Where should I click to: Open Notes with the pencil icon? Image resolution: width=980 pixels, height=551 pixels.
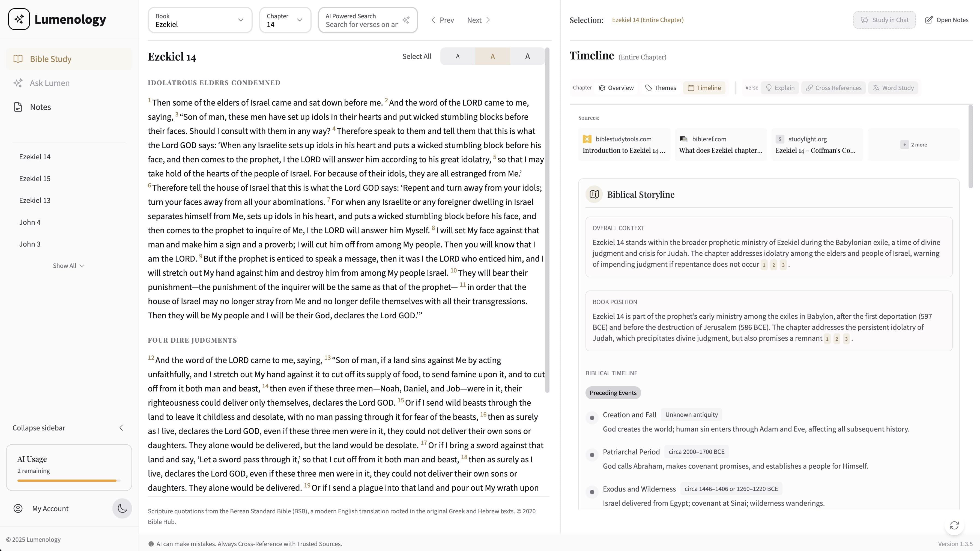(x=929, y=20)
